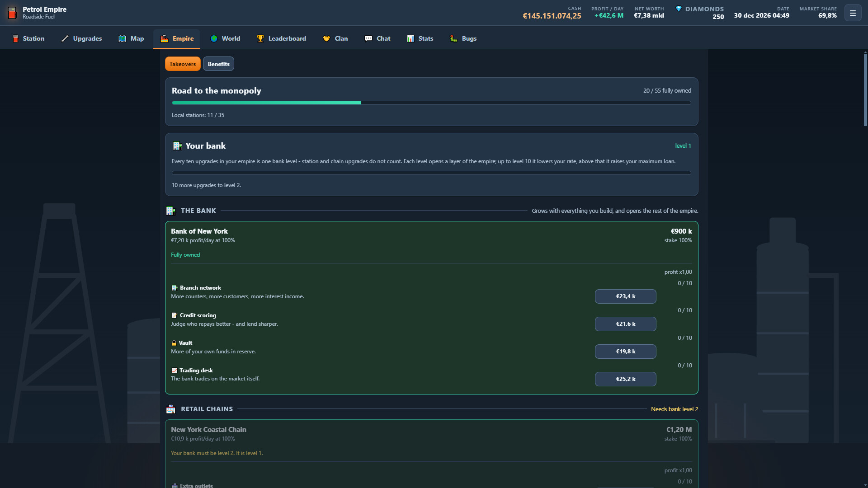Click THE BANK section header icon

point(170,211)
